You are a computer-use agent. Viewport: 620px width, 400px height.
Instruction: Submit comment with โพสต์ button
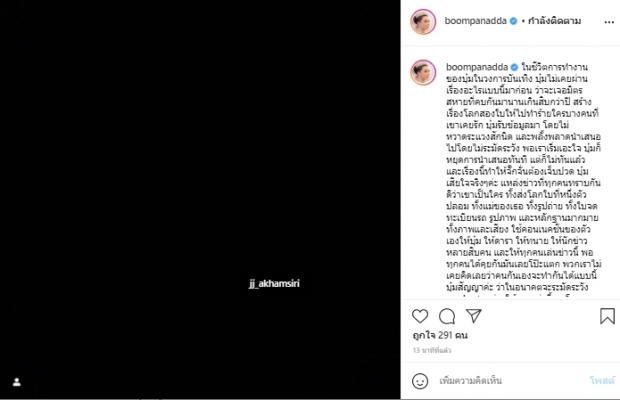[x=602, y=381]
